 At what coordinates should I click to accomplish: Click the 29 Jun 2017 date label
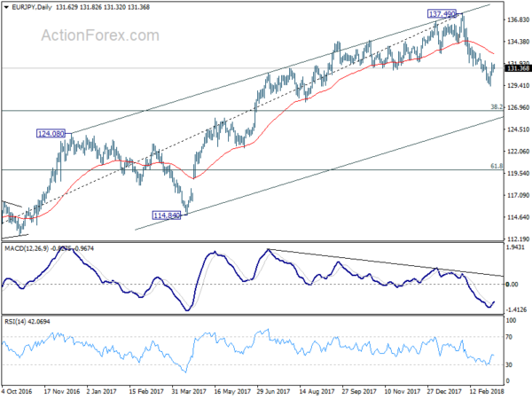pyautogui.click(x=273, y=391)
